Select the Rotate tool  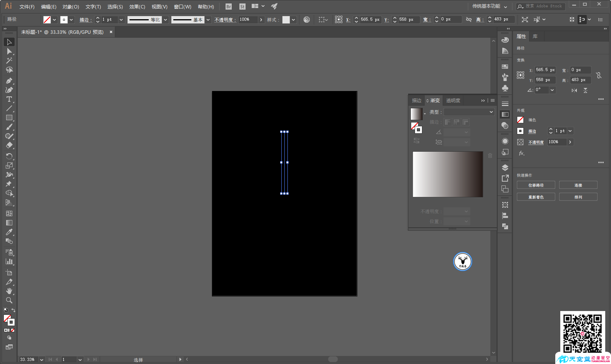[x=9, y=156]
